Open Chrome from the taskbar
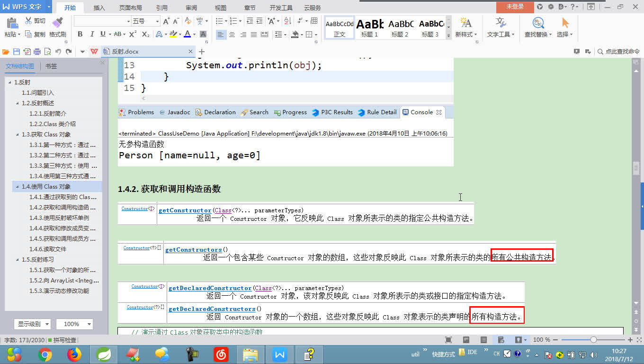This screenshot has width=644, height=364. tap(45, 354)
